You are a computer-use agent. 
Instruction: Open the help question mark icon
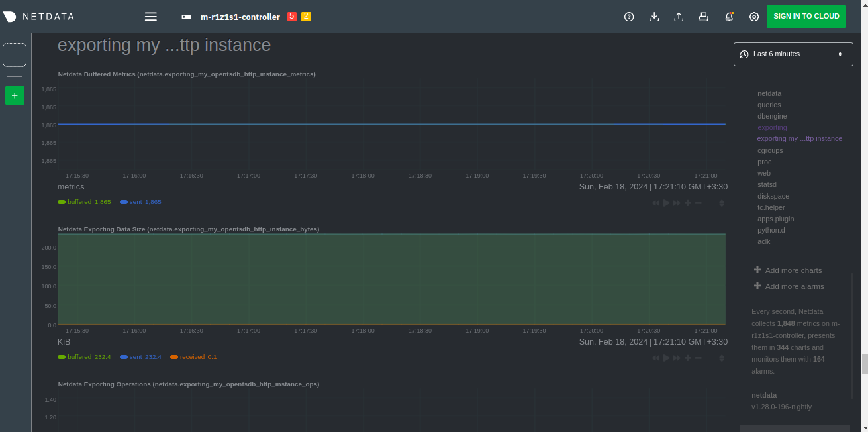click(x=629, y=17)
